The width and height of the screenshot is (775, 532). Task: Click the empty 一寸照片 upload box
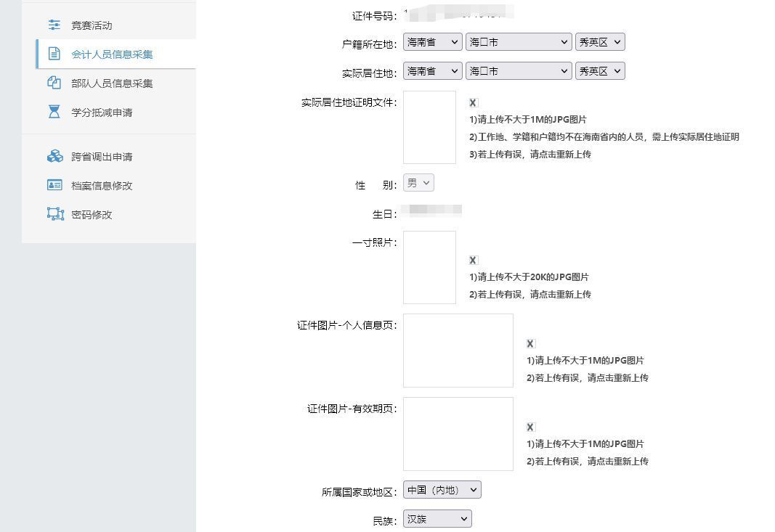pos(429,268)
